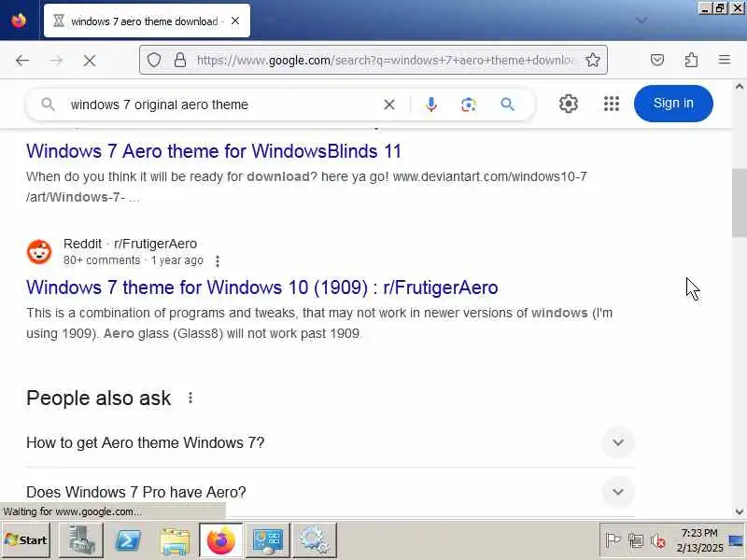Search by image with the Lens icon

click(x=469, y=105)
